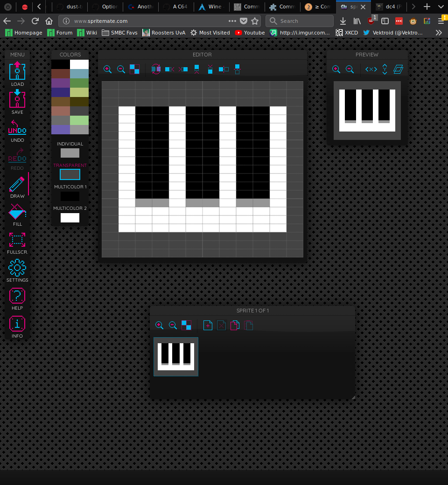Select the Draw pencil tool

(17, 186)
